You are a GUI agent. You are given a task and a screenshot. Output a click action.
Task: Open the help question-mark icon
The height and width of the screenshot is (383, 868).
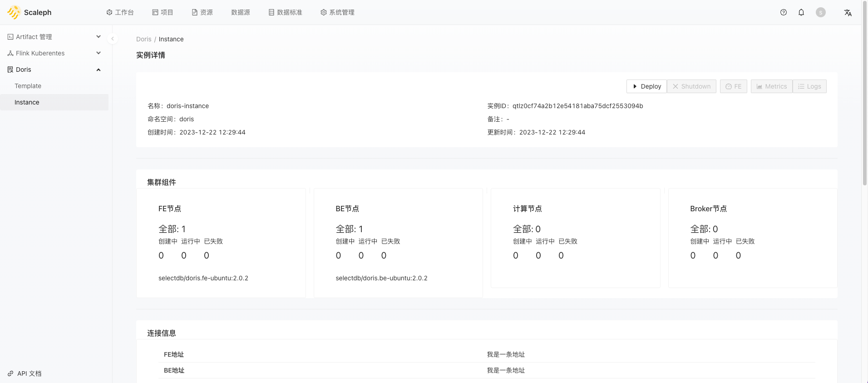coord(784,12)
